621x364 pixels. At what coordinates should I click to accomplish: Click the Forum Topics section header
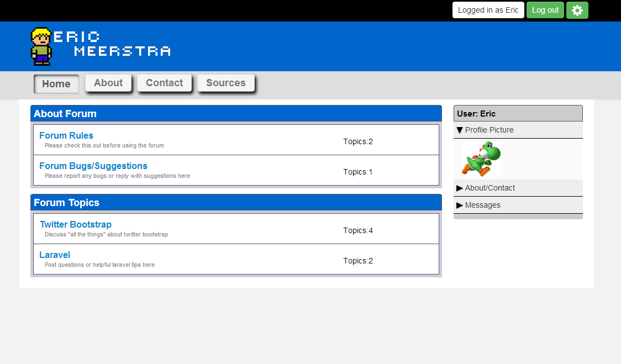point(236,202)
